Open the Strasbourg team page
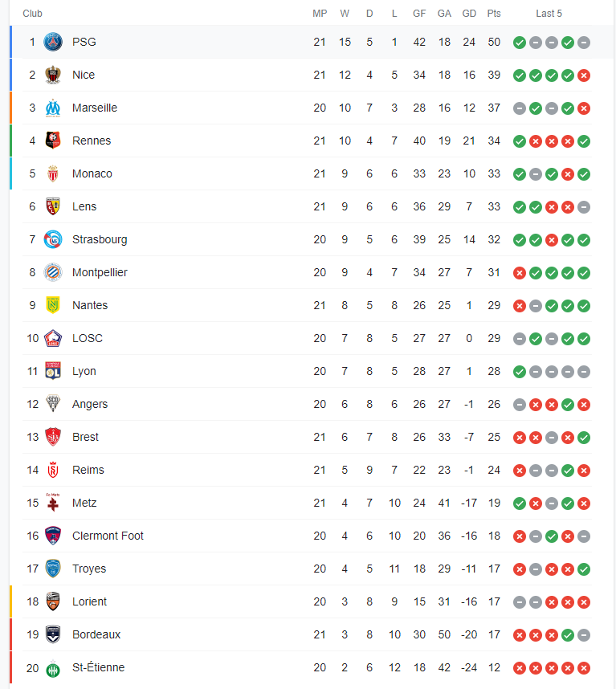616x689 pixels. coord(100,239)
